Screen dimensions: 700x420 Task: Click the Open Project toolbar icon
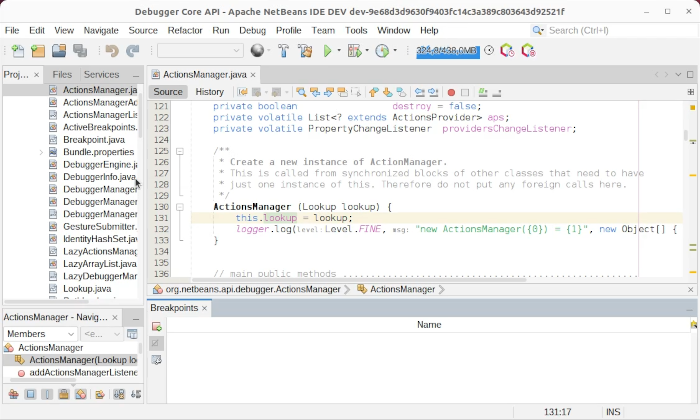point(59,50)
